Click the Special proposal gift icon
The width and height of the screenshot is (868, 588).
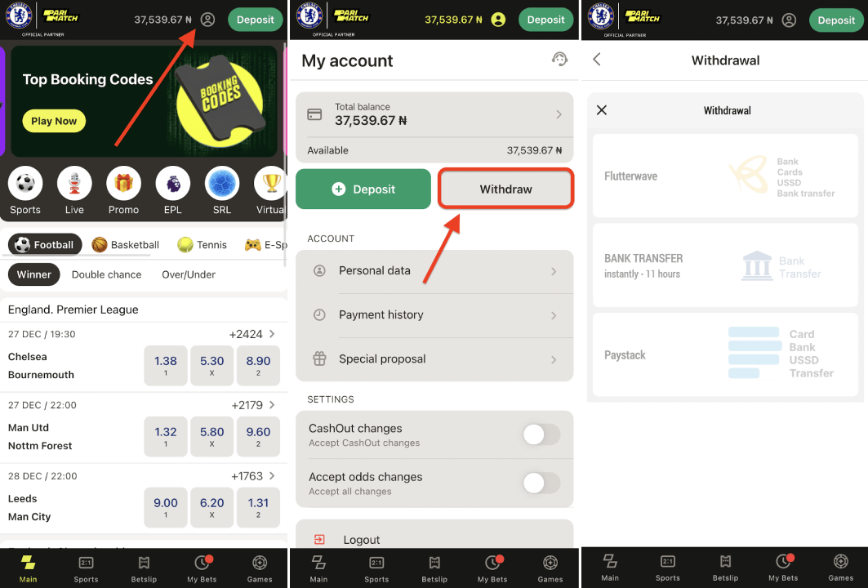(319, 359)
